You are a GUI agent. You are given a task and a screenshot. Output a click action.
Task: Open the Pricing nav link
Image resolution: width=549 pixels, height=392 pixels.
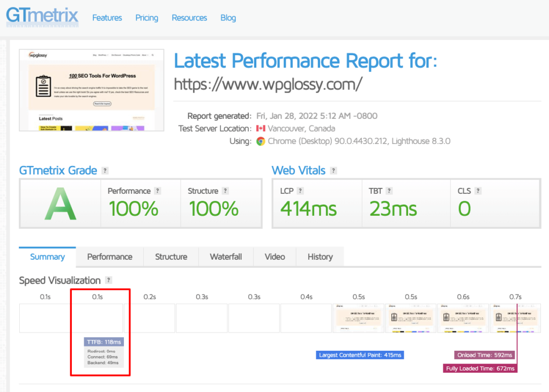[x=147, y=18]
